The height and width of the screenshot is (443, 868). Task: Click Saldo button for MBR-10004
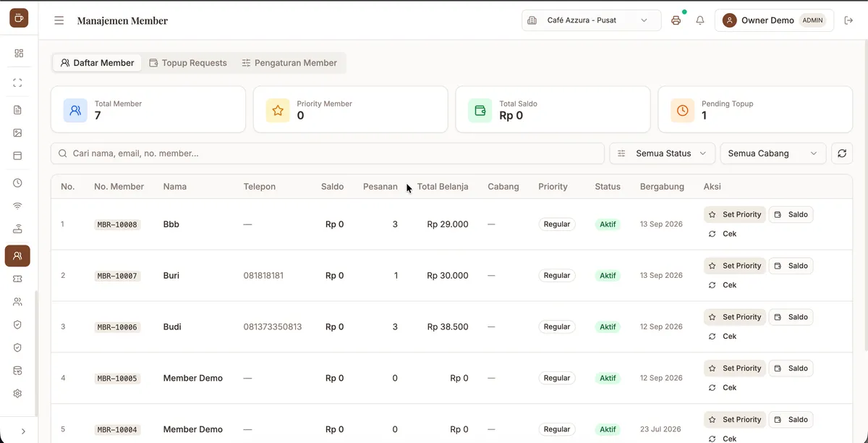[791, 420]
